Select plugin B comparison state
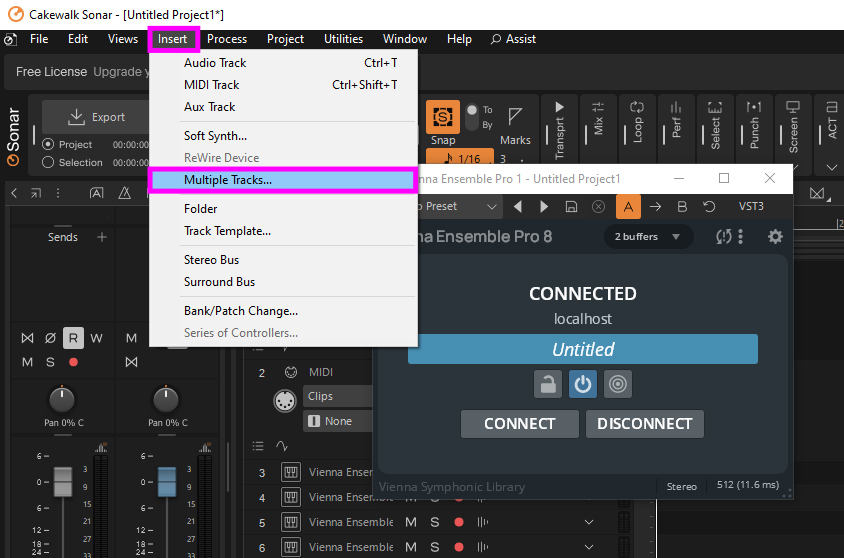Image resolution: width=844 pixels, height=558 pixels. click(682, 207)
